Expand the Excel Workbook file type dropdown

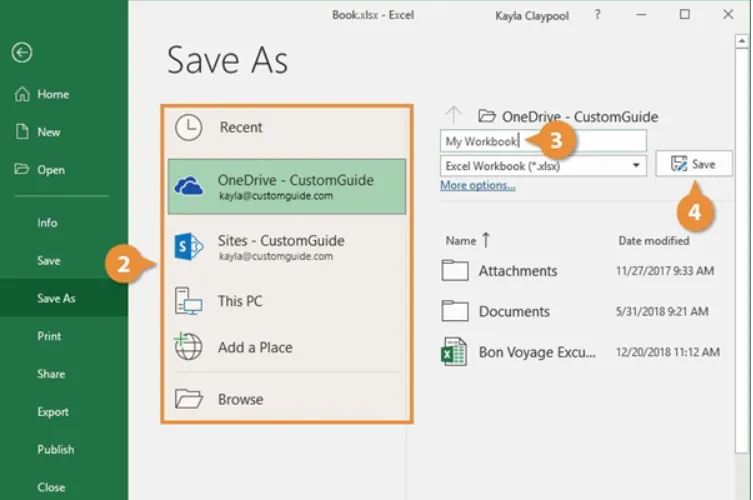tap(637, 165)
